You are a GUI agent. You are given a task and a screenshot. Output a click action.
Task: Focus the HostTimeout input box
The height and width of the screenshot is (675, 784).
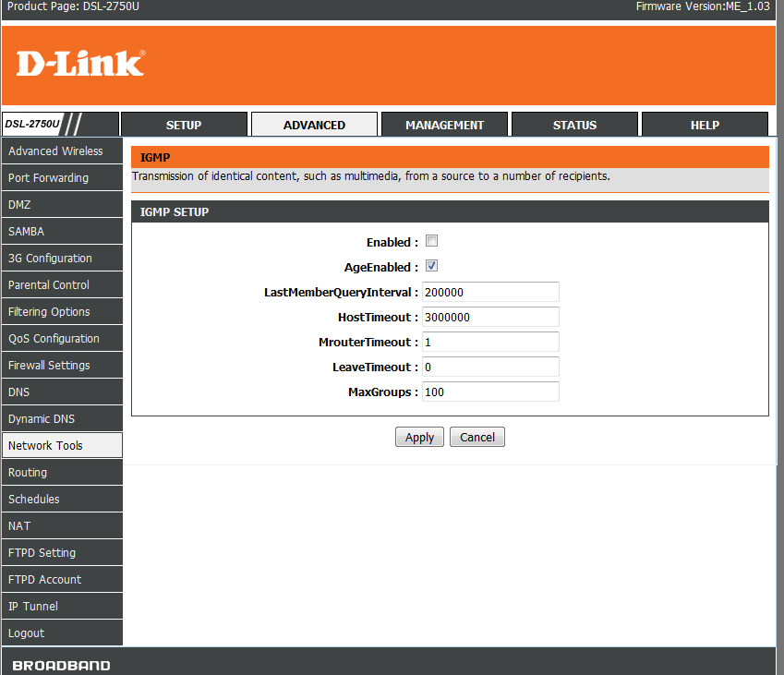[x=490, y=317]
